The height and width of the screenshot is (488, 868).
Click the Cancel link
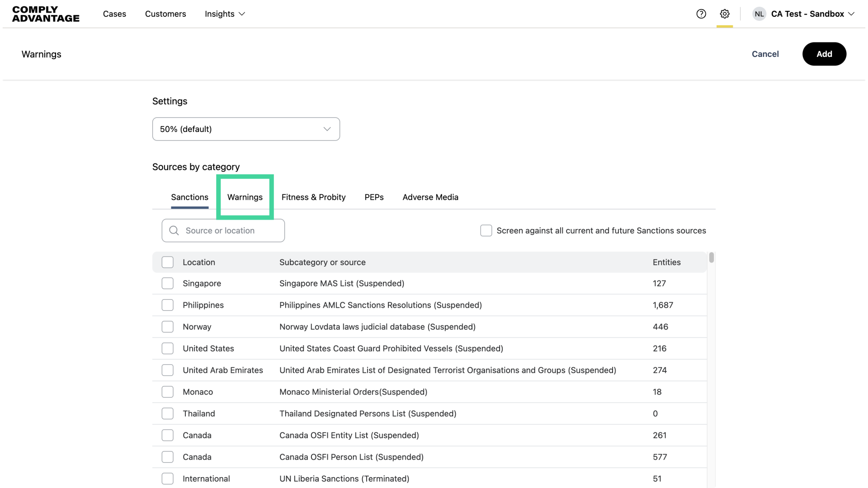click(765, 54)
